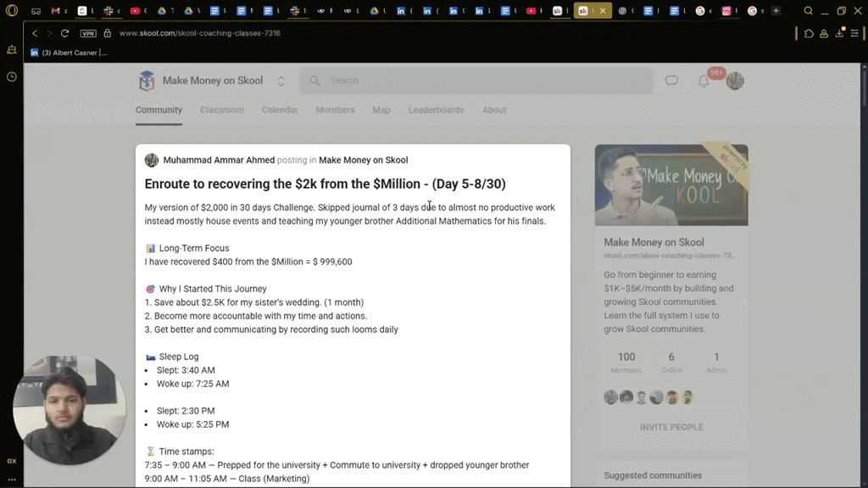Toggle the VPN badge in the address bar
This screenshot has height=488, width=868.
(x=88, y=35)
